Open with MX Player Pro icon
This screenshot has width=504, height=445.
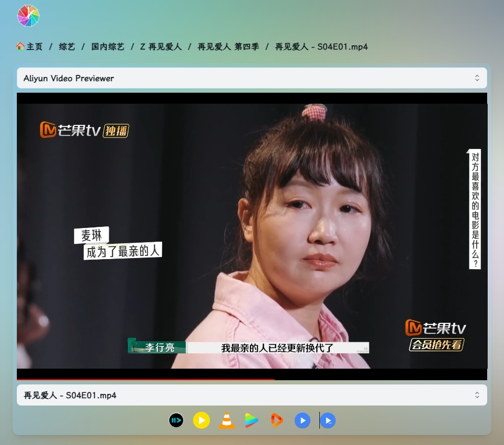click(x=328, y=420)
